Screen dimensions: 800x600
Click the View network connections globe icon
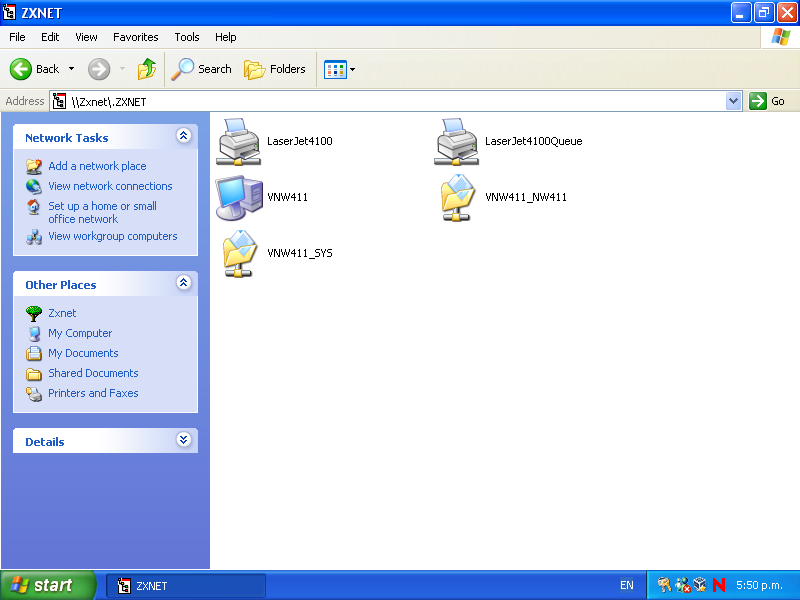(34, 186)
